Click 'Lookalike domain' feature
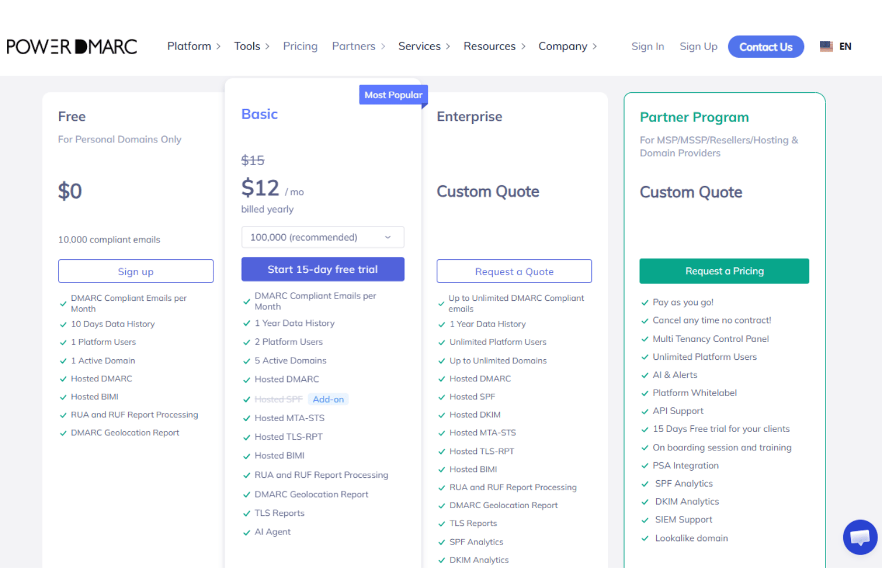The image size is (882, 588). [x=691, y=538]
